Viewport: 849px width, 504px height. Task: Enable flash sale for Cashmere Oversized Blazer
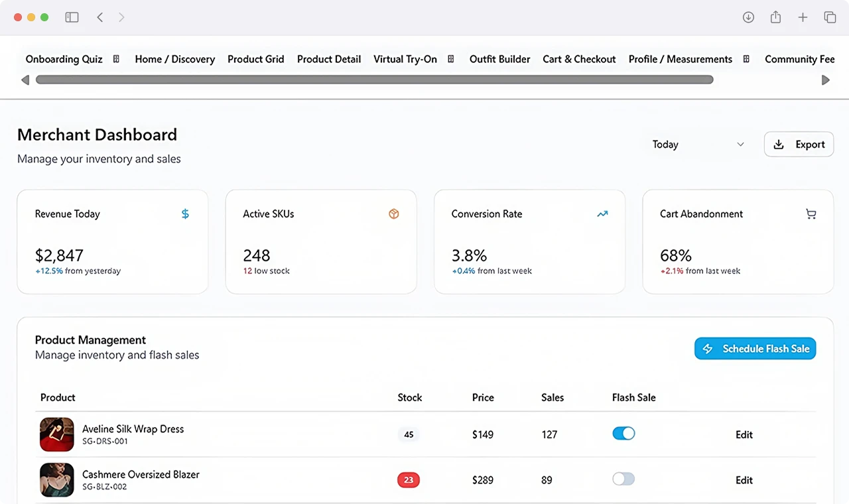click(x=623, y=479)
